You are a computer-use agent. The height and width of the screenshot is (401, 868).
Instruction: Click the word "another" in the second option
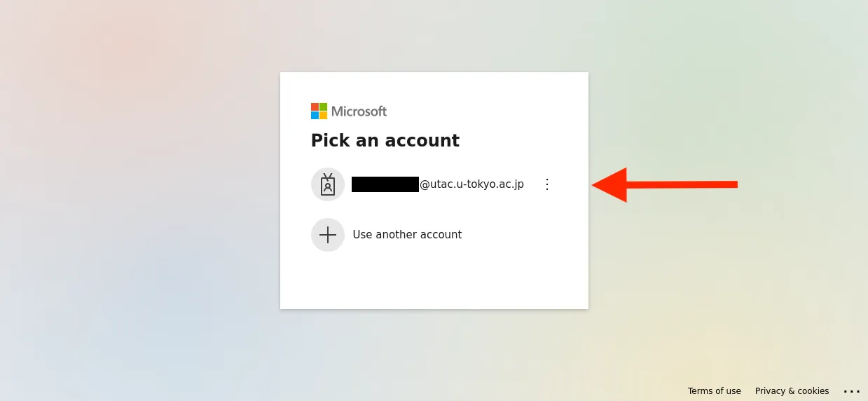(x=397, y=235)
